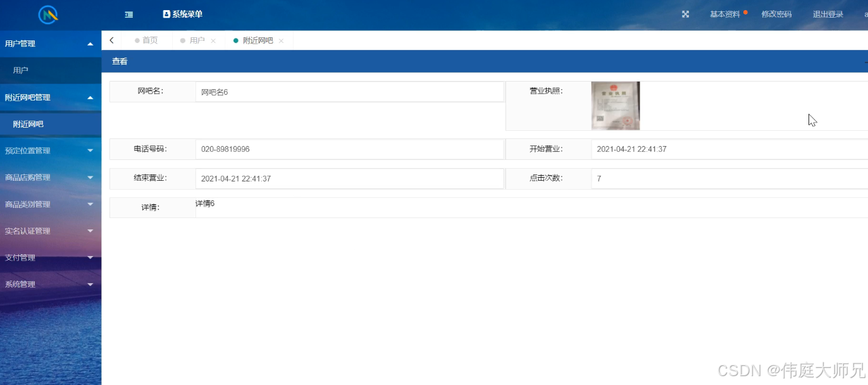Image resolution: width=868 pixels, height=385 pixels.
Task: Collapse the 用户管理 menu group
Action: [51, 44]
